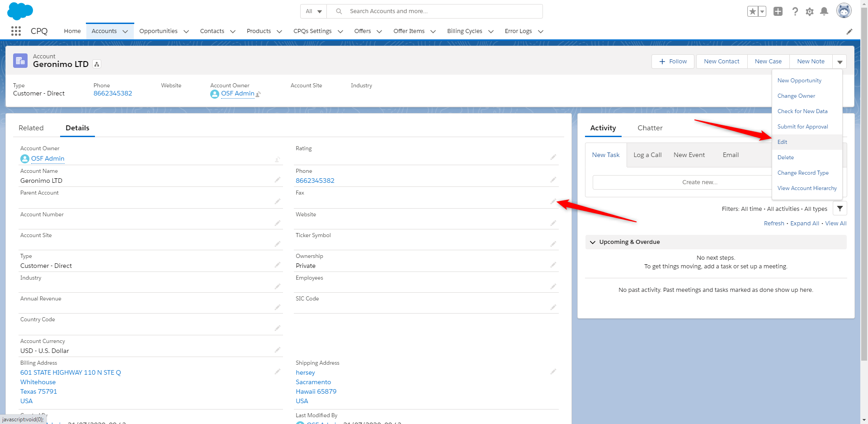Open the OSF Admin owner link in Details
The image size is (868, 424).
[x=47, y=158]
